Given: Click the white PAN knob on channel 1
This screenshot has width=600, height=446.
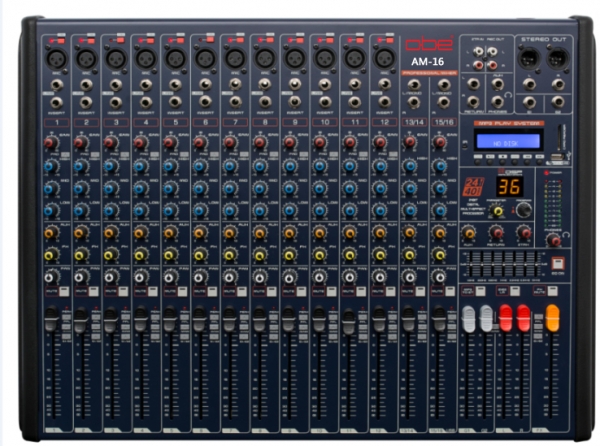Looking at the screenshot, I should tap(50, 277).
